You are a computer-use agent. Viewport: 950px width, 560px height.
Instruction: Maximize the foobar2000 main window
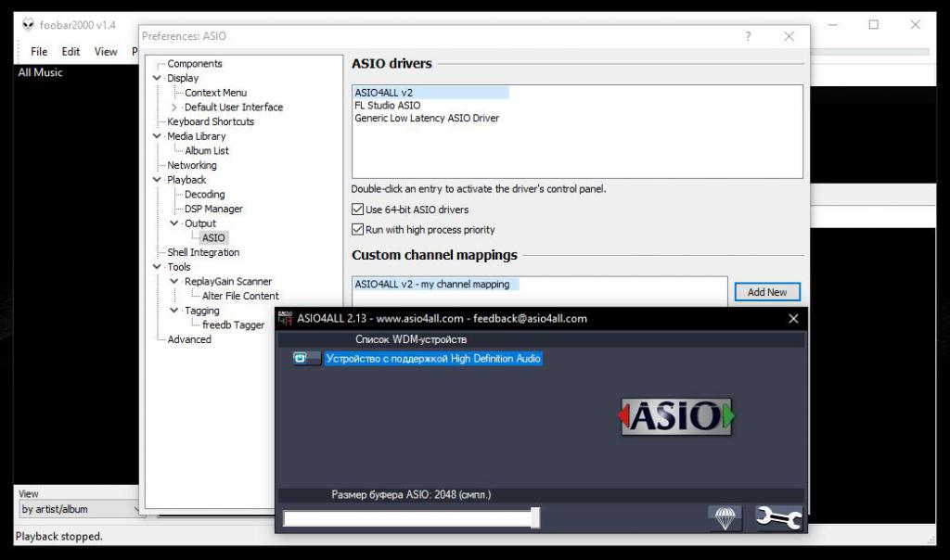(874, 25)
